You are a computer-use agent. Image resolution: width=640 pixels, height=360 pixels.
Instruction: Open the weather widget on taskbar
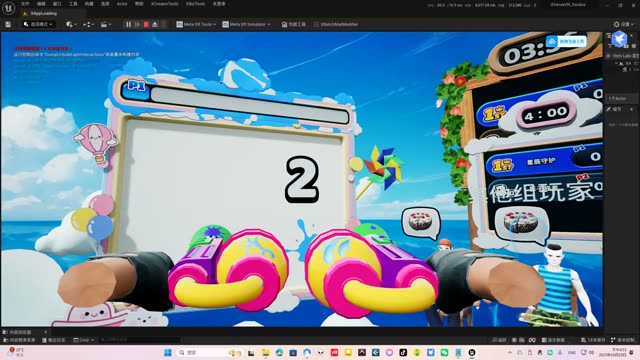(16, 352)
